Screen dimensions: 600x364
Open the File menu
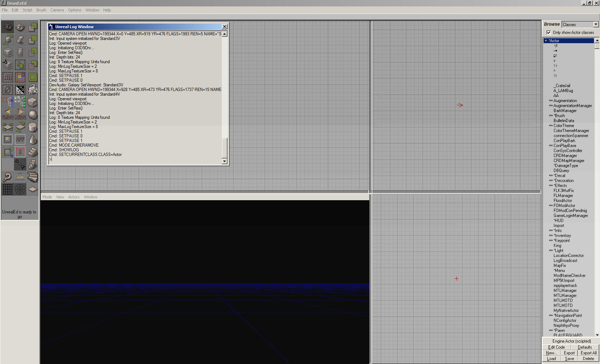[5, 10]
